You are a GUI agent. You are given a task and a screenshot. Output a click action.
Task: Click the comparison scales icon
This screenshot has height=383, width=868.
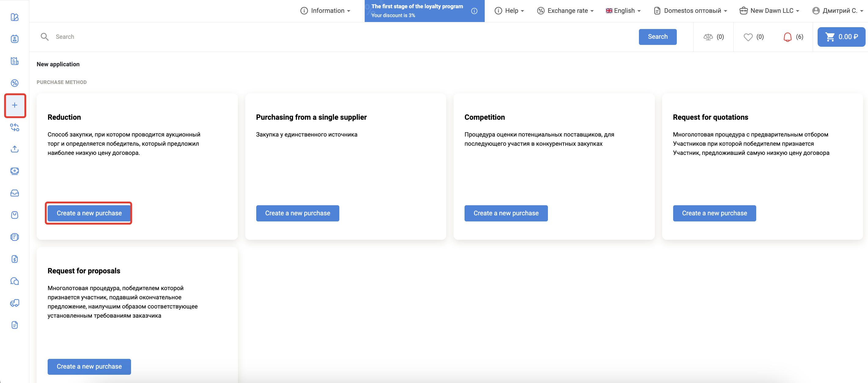(x=708, y=37)
